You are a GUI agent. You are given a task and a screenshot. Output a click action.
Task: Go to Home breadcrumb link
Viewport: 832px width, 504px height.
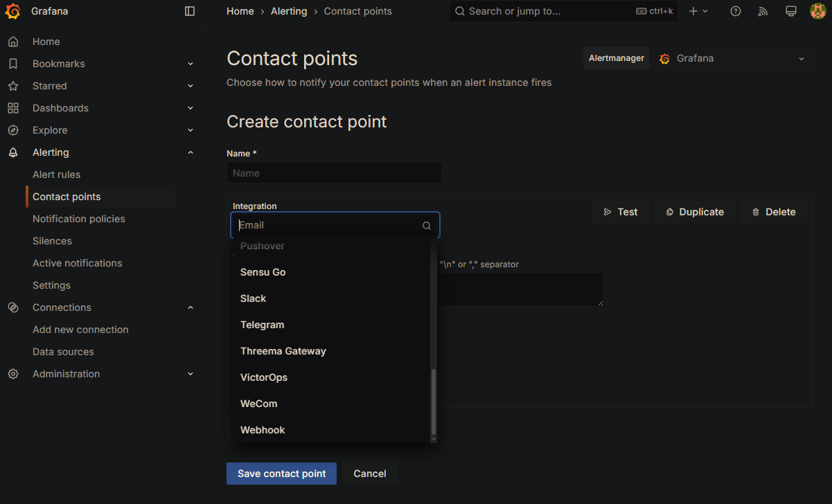240,11
